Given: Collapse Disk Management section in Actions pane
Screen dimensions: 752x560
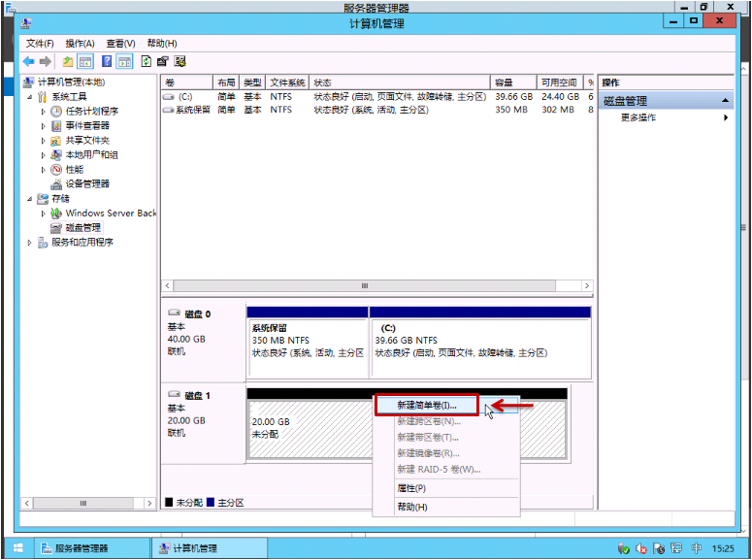Looking at the screenshot, I should click(725, 101).
